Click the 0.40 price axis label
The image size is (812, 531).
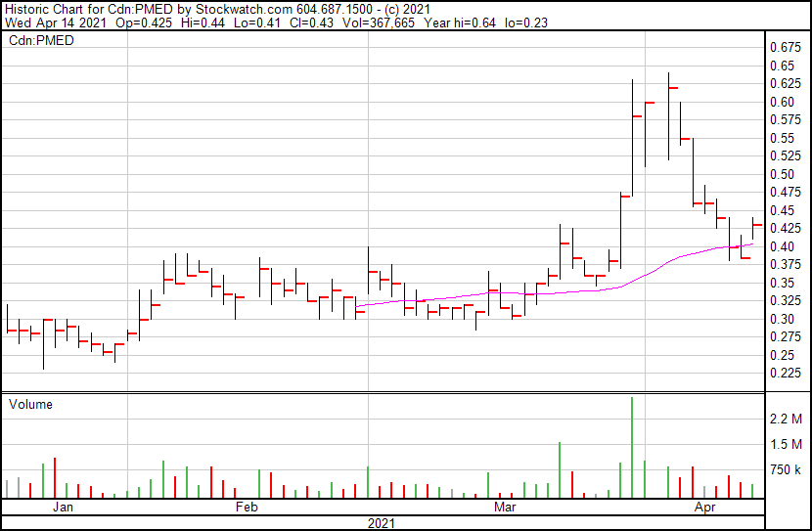coord(782,246)
